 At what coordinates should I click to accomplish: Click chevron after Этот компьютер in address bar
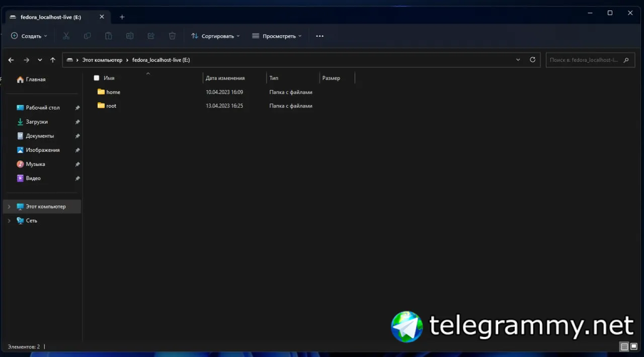127,60
